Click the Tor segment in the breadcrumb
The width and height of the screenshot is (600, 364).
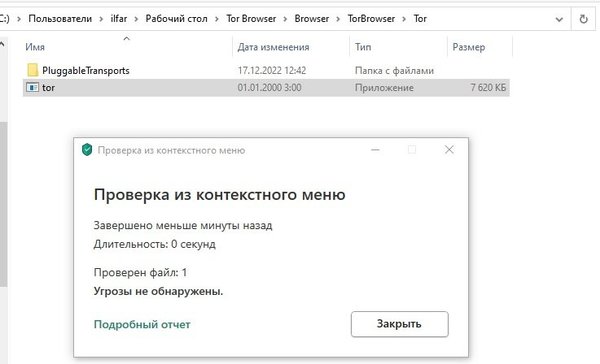click(420, 19)
